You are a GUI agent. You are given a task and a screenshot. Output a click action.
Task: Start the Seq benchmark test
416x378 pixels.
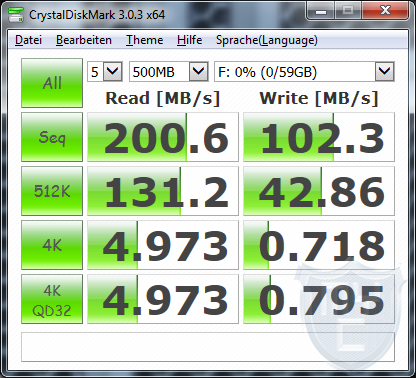coord(52,137)
